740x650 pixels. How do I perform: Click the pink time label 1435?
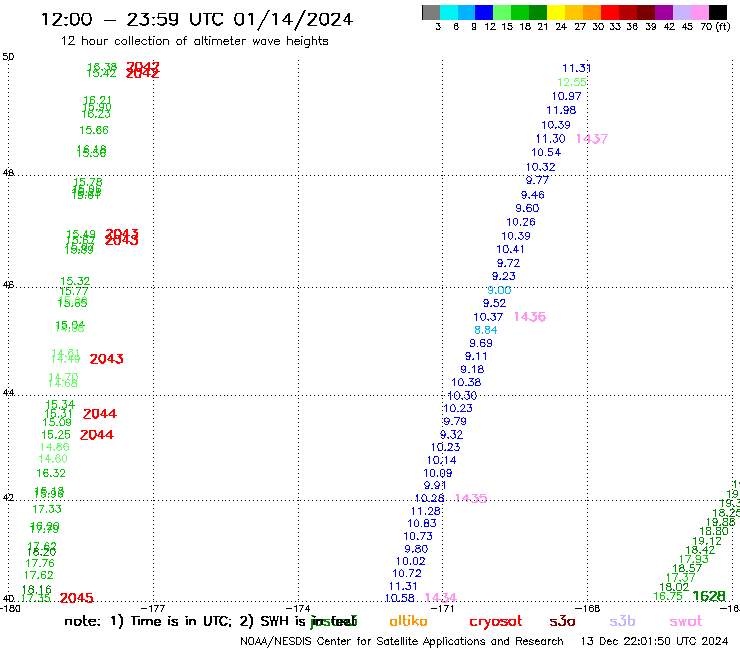coord(471,498)
